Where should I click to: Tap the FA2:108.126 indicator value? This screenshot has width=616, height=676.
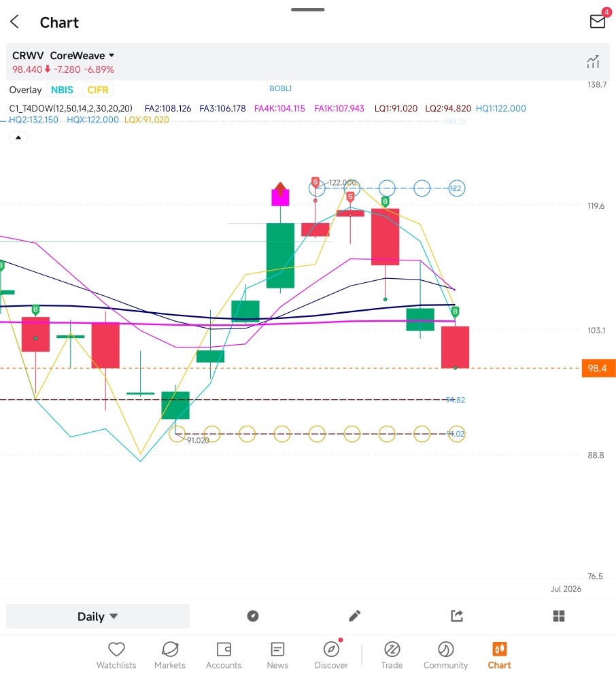pyautogui.click(x=168, y=109)
